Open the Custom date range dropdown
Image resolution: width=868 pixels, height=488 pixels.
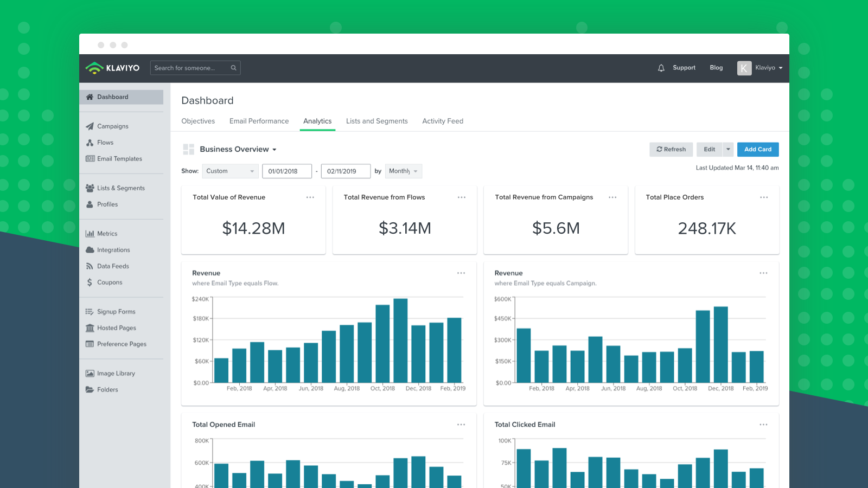tap(230, 171)
